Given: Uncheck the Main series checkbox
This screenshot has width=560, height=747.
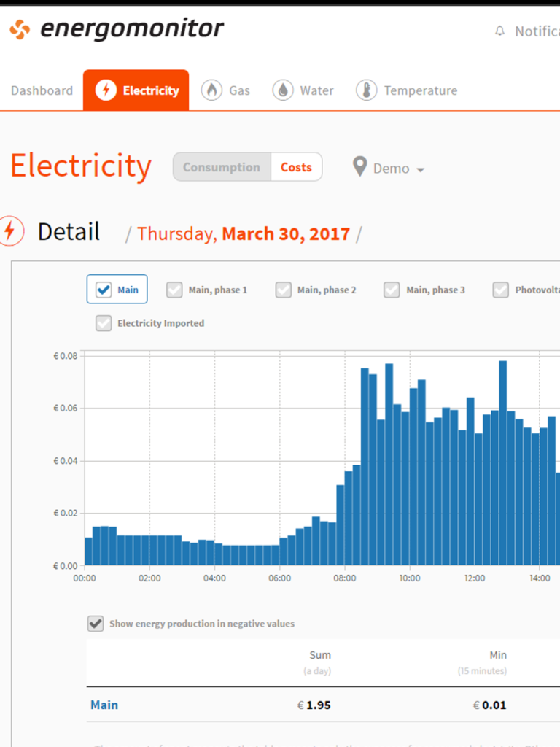Looking at the screenshot, I should pos(104,290).
